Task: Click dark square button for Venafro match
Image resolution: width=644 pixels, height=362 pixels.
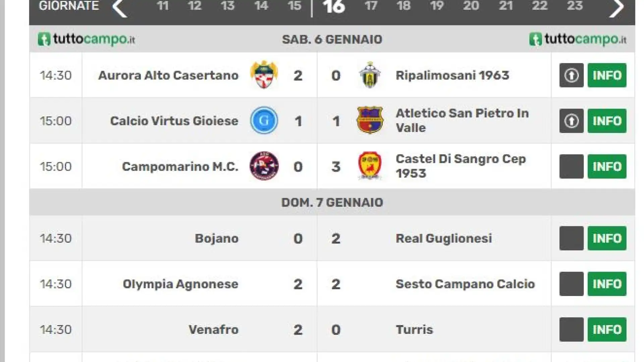Action: pyautogui.click(x=572, y=329)
